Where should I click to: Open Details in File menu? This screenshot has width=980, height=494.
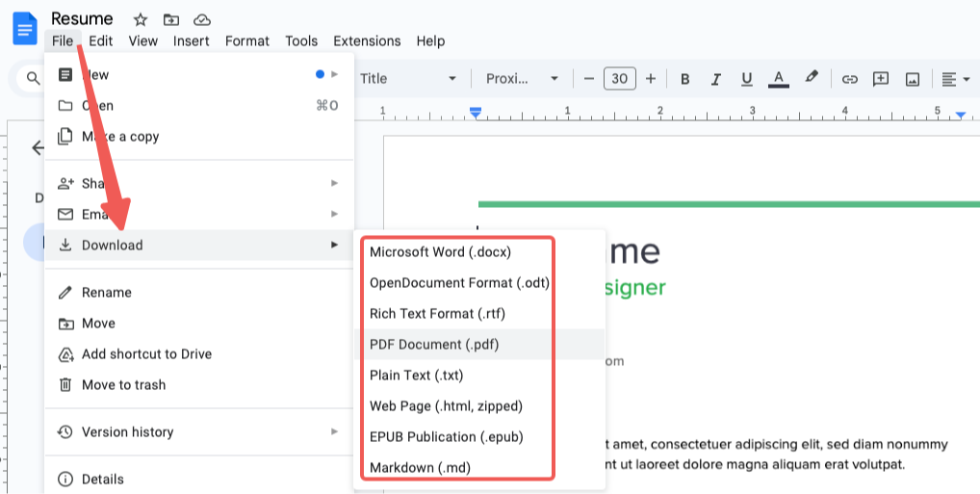pyautogui.click(x=199, y=479)
